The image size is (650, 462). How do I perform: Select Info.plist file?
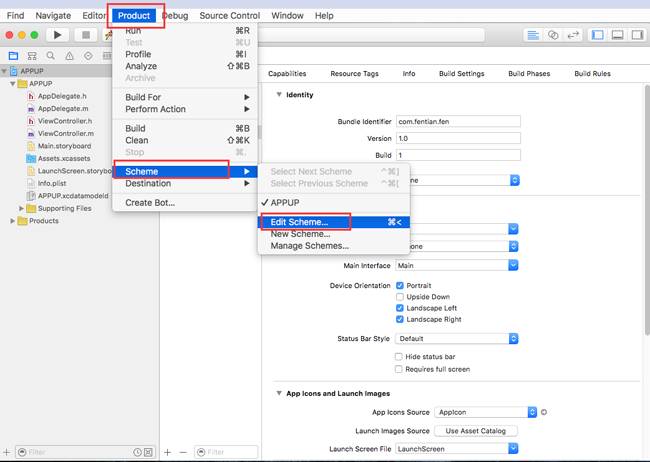(x=52, y=183)
